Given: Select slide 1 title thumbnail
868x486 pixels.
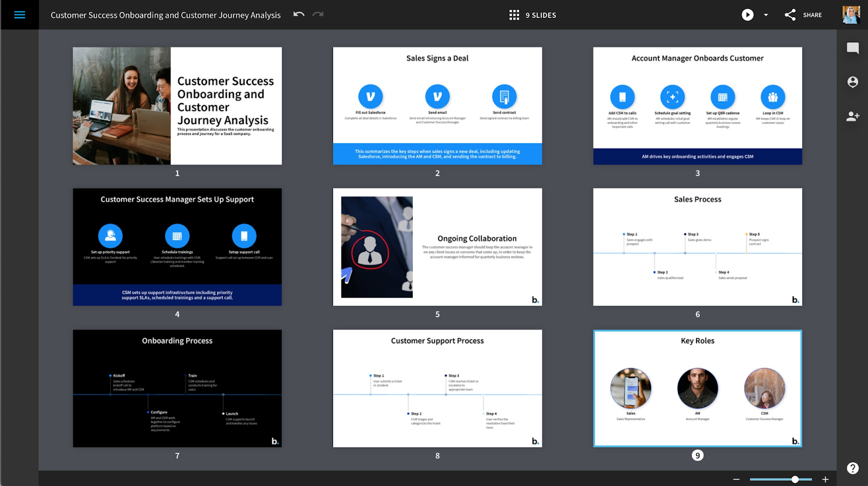Looking at the screenshot, I should (177, 106).
